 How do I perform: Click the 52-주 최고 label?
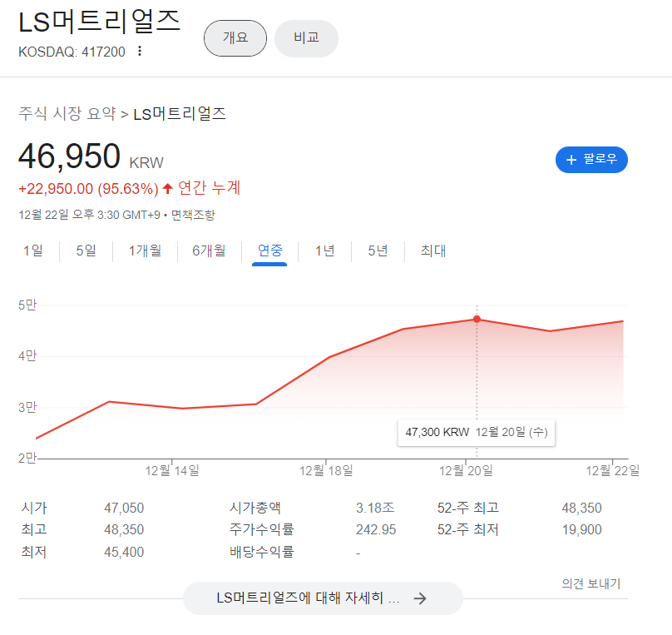468,508
